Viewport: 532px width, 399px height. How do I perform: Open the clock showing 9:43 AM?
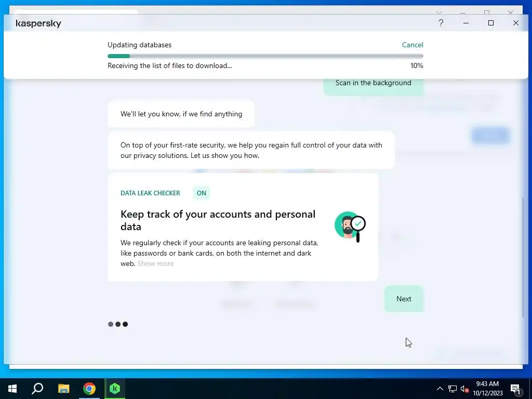coord(487,389)
